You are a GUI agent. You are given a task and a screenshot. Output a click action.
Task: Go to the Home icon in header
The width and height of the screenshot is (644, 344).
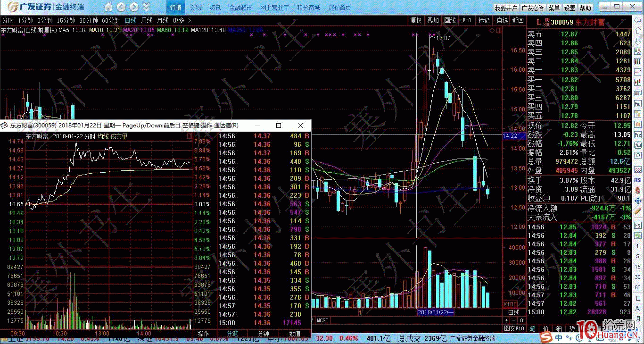(109, 8)
